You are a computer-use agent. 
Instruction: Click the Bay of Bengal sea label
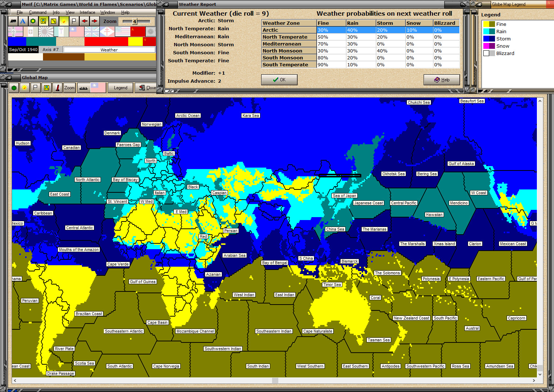(275, 263)
